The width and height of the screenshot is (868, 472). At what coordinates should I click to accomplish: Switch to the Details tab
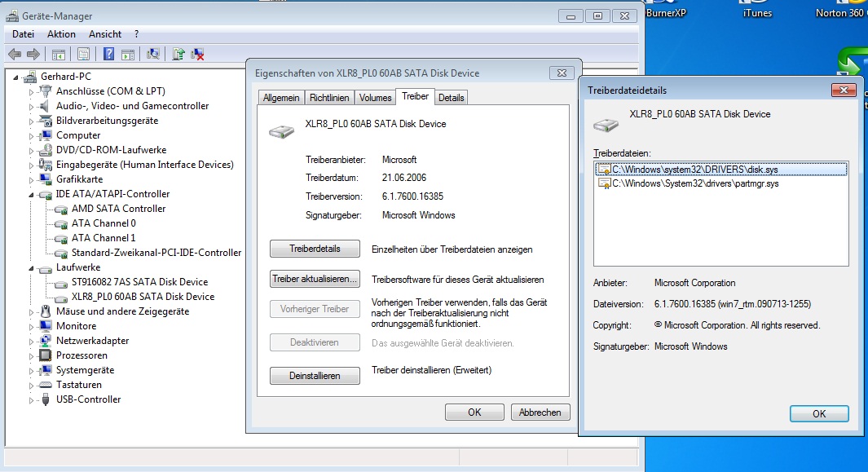(x=452, y=98)
